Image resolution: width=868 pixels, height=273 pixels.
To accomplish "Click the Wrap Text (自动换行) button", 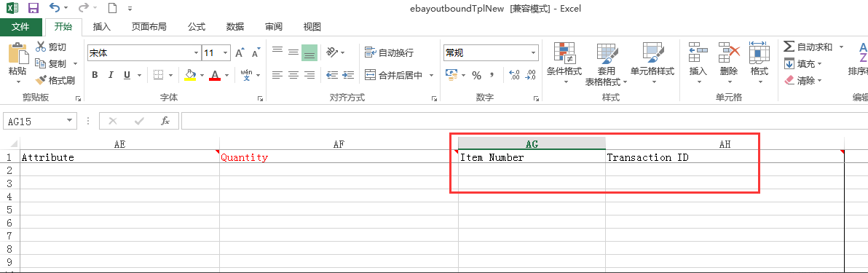I will coord(389,53).
